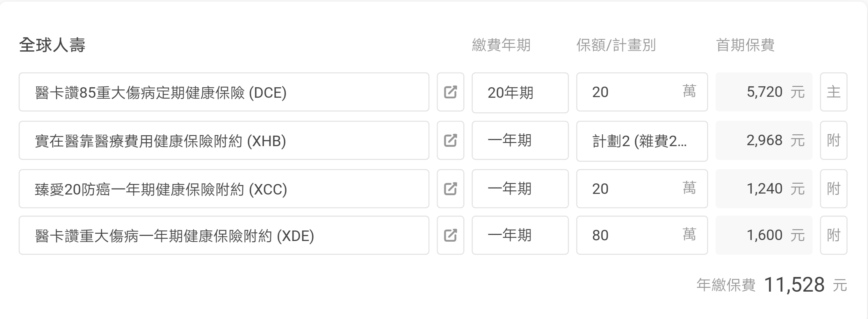Image resolution: width=868 pixels, height=319 pixels.
Task: Select 實在醫靠醫療費用健康保險附約 product field
Action: [224, 140]
